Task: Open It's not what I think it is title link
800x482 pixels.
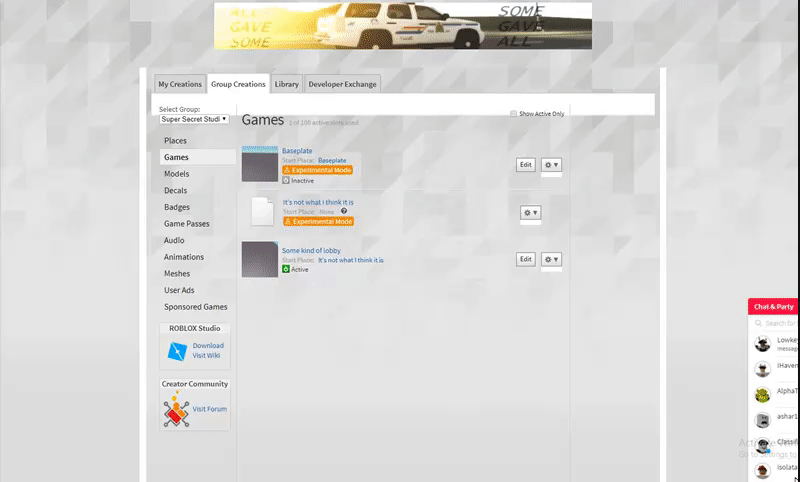Action: click(318, 202)
